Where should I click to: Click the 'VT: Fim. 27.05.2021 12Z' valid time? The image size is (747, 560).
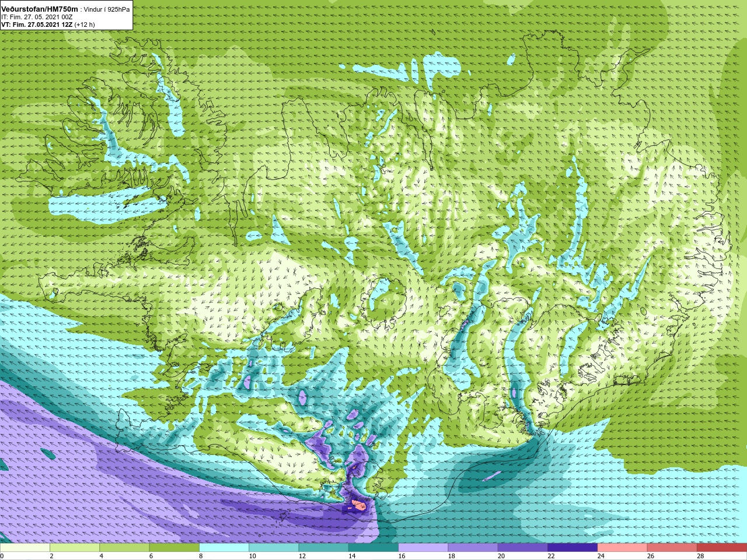coord(37,25)
